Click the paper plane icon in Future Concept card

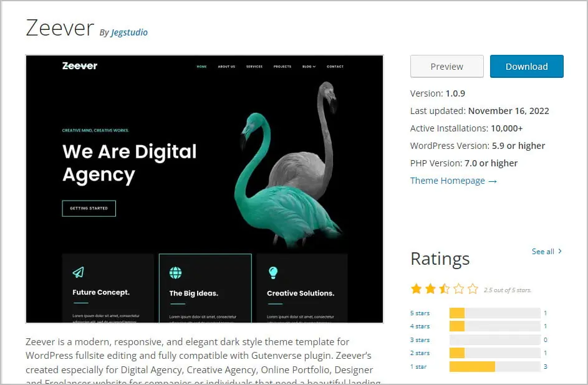click(x=78, y=272)
